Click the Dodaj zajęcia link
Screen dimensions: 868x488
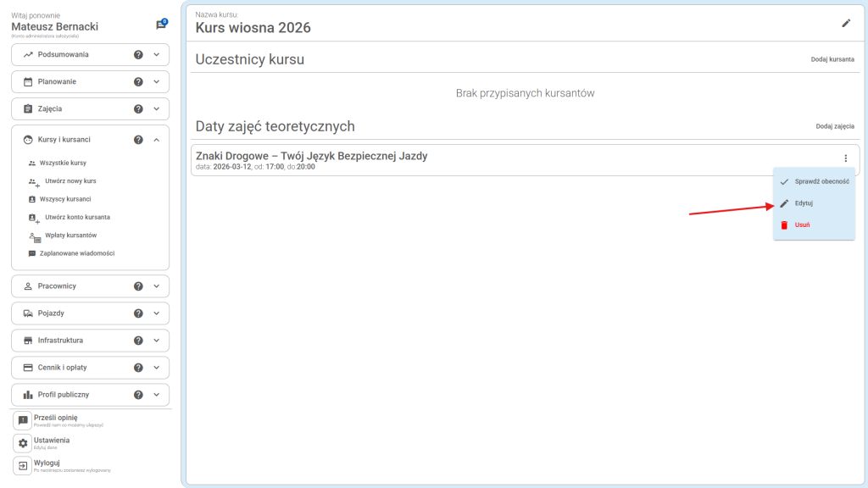(834, 126)
